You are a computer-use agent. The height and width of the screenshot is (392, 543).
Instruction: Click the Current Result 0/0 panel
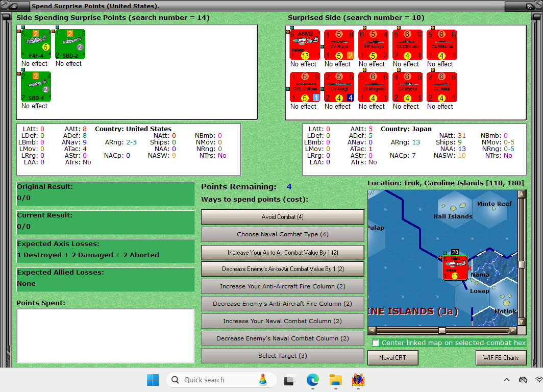click(106, 223)
